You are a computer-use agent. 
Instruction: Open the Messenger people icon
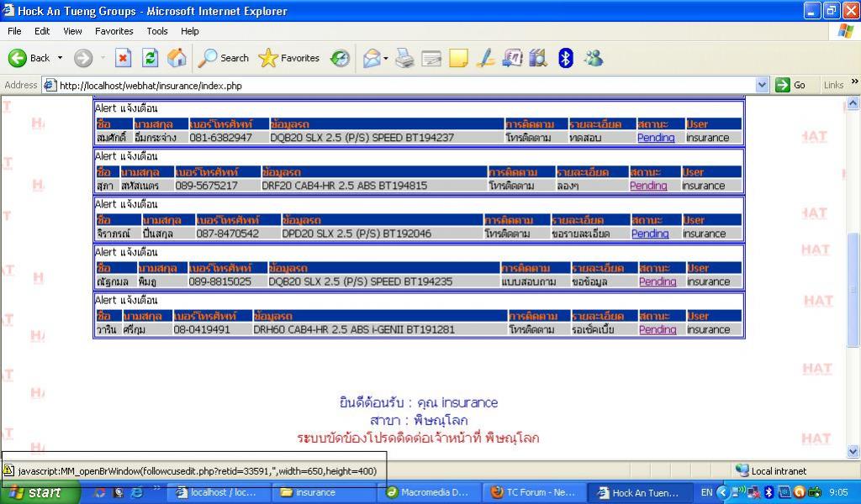[594, 58]
